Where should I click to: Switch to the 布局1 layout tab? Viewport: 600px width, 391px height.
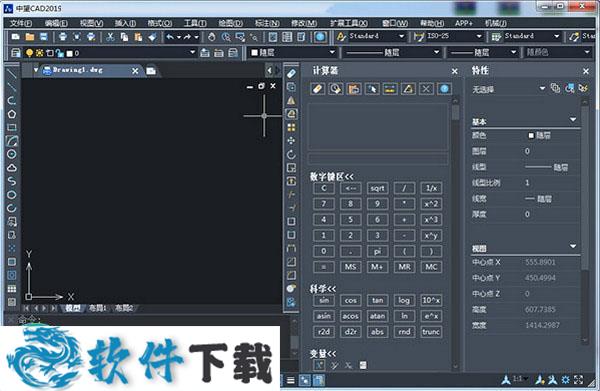98,308
